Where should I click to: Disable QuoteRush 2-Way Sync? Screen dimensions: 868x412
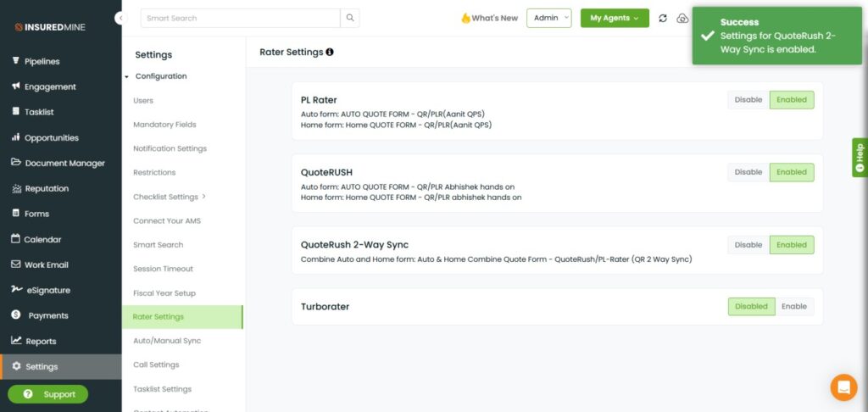pyautogui.click(x=748, y=245)
